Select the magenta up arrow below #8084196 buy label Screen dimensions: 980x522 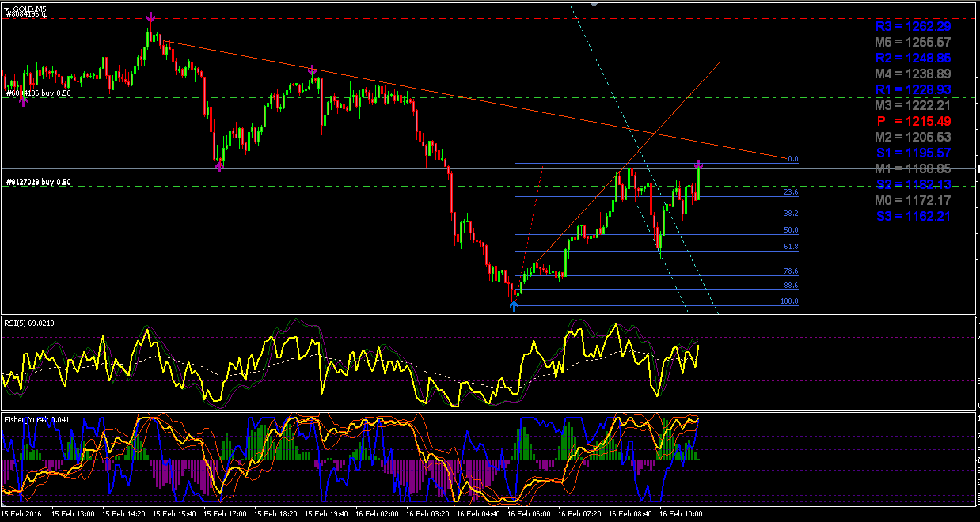coord(23,100)
